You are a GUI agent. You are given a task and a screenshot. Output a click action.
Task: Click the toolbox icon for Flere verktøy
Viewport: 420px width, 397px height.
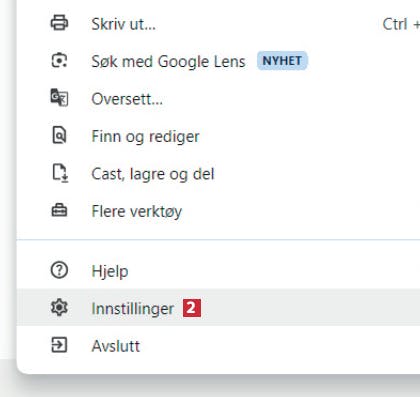[x=59, y=211]
